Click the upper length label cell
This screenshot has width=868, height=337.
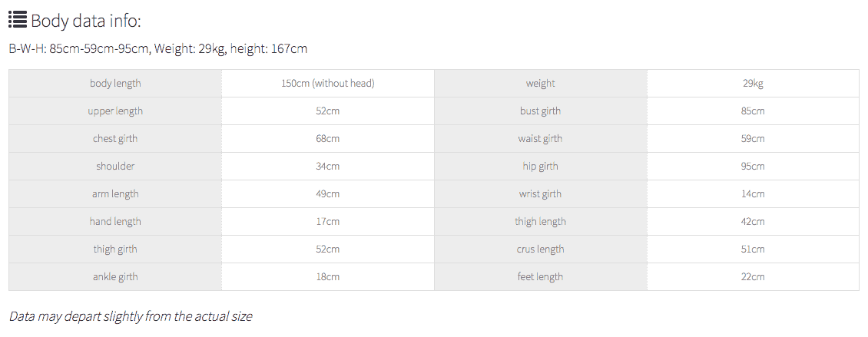pos(115,111)
